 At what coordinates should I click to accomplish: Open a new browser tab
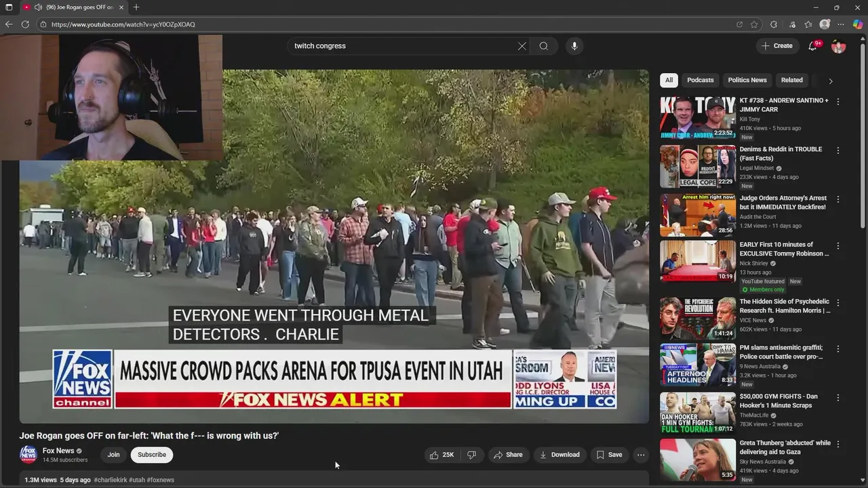[136, 7]
